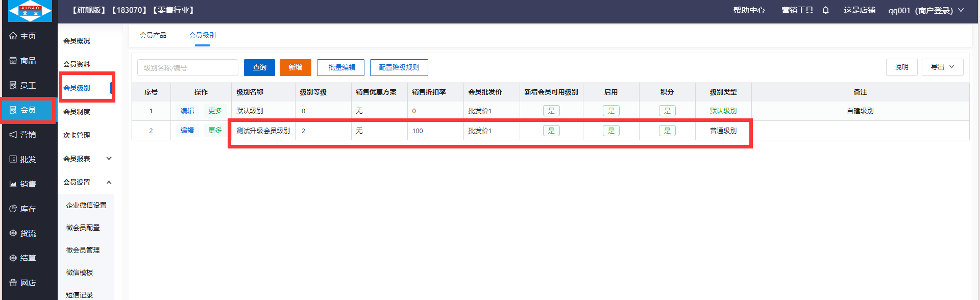Click the AIBAO logo icon
The width and height of the screenshot is (980, 300).
(x=30, y=11)
